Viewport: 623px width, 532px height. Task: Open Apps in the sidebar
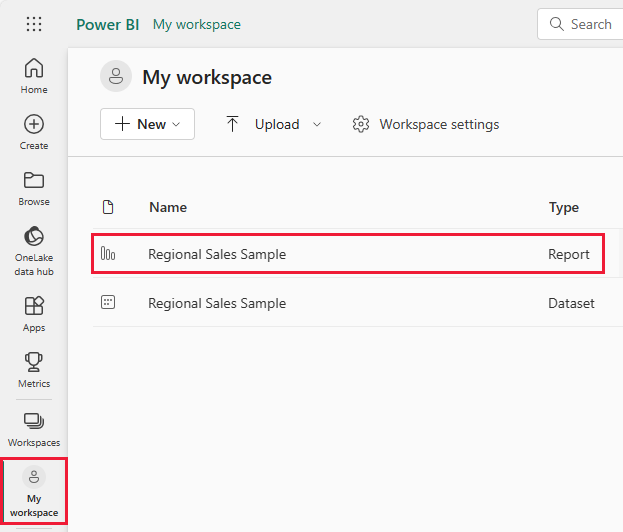click(34, 314)
